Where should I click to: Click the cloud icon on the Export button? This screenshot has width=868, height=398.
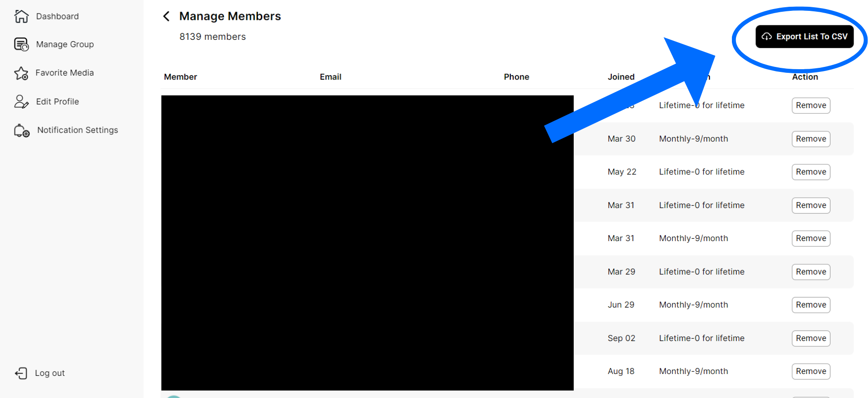coord(766,37)
